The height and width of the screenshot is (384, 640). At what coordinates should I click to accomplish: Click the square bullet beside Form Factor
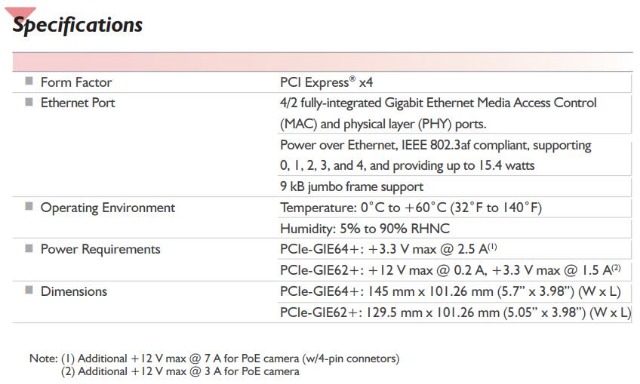[x=29, y=81]
